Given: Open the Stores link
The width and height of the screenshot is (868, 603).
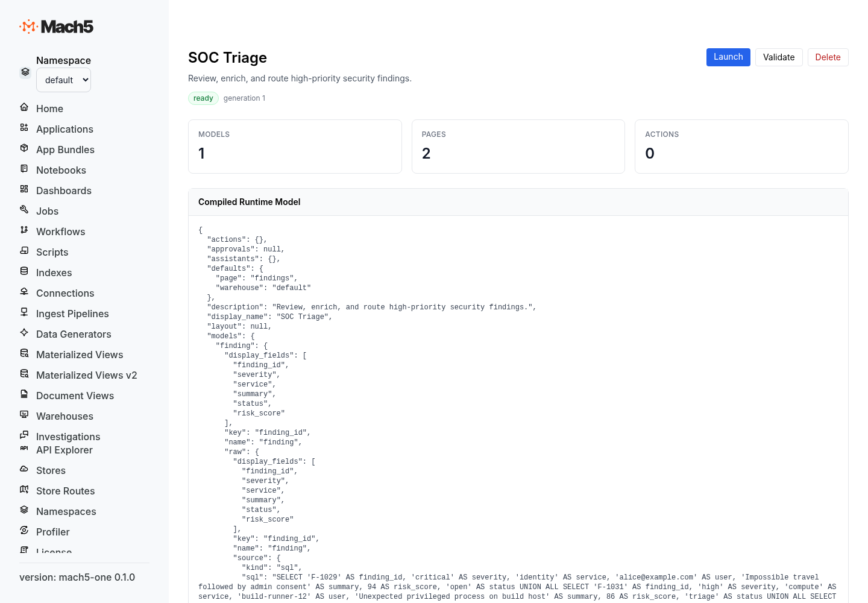Looking at the screenshot, I should tap(51, 470).
